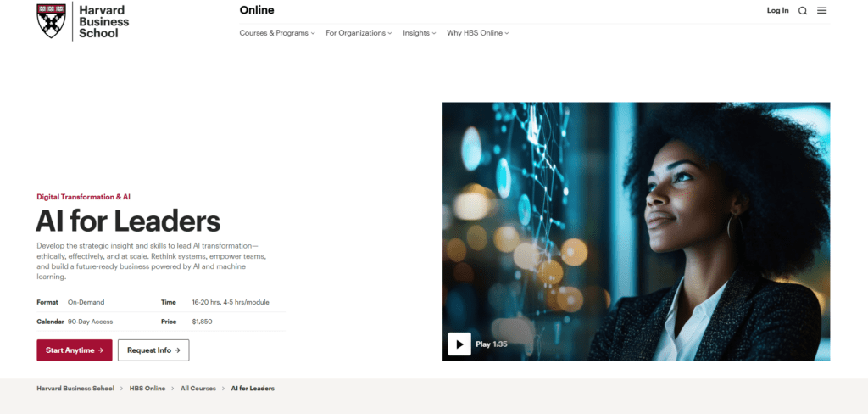
Task: Open the hamburger menu icon
Action: click(x=821, y=10)
